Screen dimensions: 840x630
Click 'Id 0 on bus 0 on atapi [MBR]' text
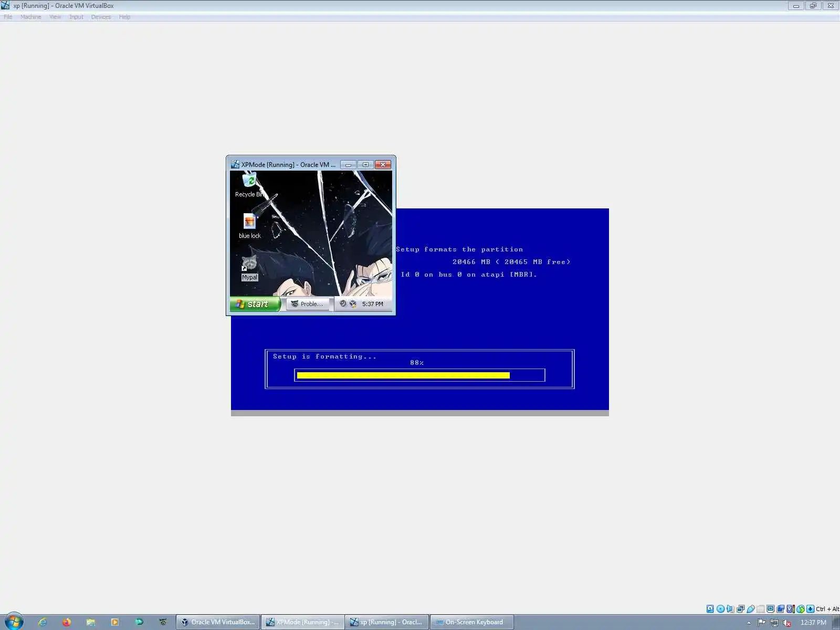[x=469, y=275]
